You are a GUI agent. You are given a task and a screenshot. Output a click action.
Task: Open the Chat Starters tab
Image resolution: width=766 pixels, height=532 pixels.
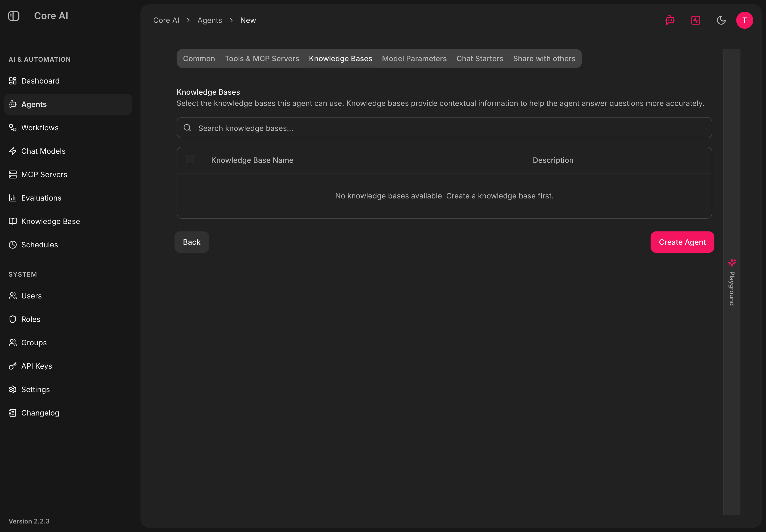[480, 59]
